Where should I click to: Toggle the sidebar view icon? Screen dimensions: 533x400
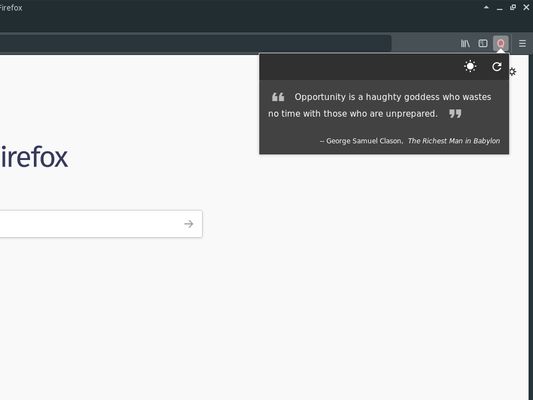pyautogui.click(x=483, y=44)
